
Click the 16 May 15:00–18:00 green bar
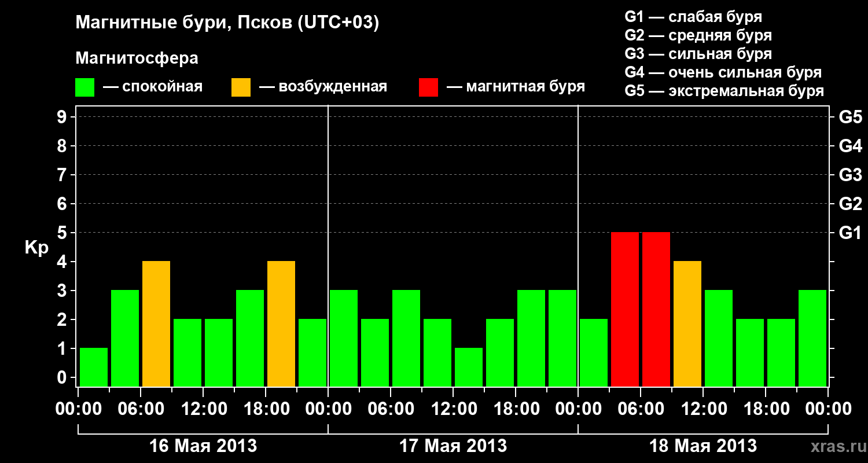[250, 338]
